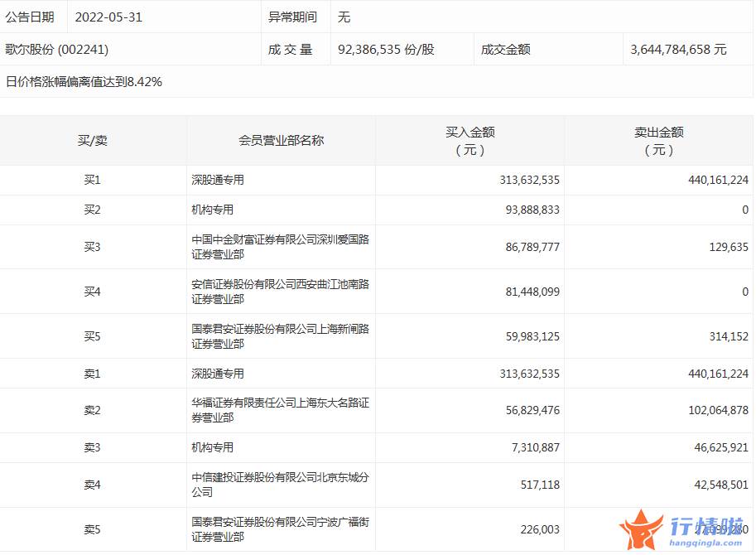Select sell amount 46,625,921

(721, 447)
